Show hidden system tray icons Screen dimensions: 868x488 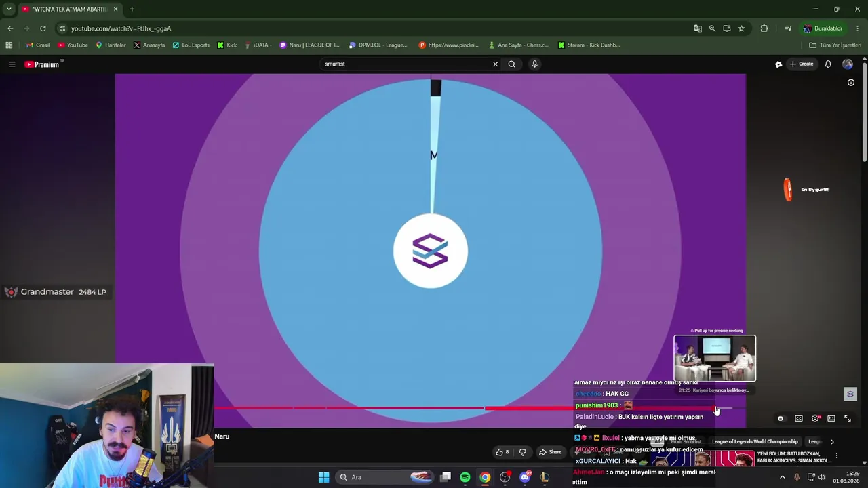(x=782, y=477)
